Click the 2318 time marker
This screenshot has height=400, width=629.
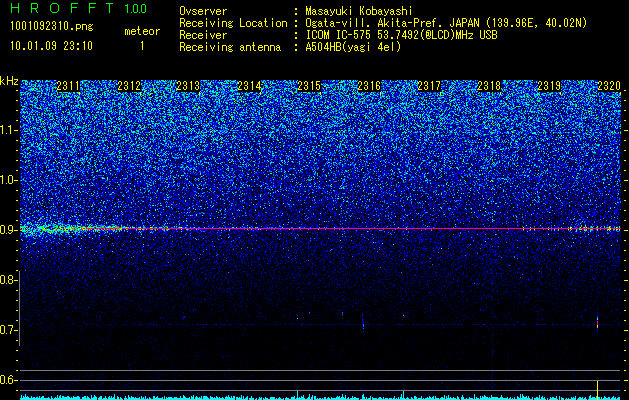(489, 86)
